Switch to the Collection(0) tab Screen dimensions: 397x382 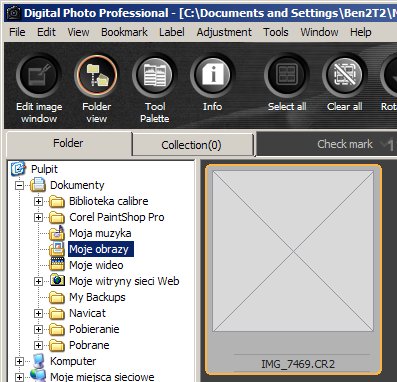192,145
